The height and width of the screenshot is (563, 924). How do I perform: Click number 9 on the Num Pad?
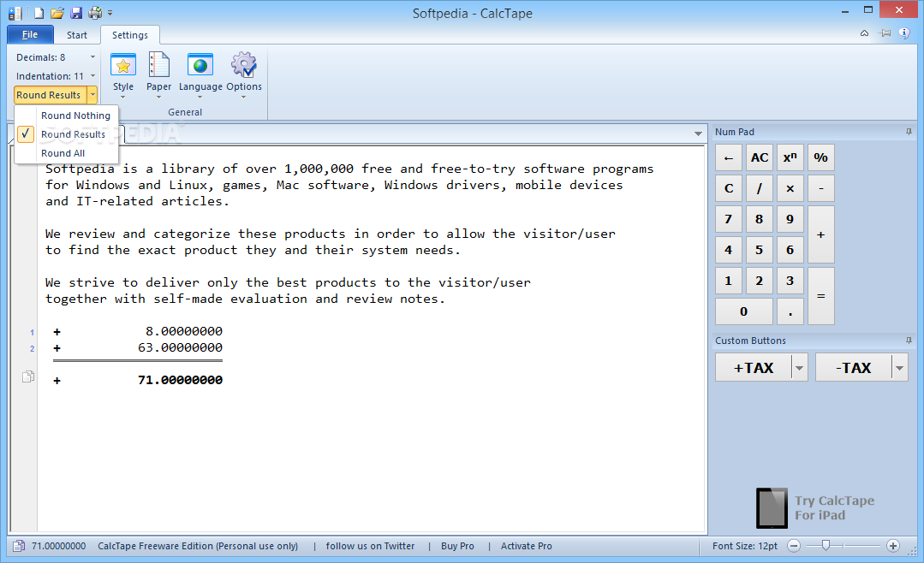coord(790,219)
